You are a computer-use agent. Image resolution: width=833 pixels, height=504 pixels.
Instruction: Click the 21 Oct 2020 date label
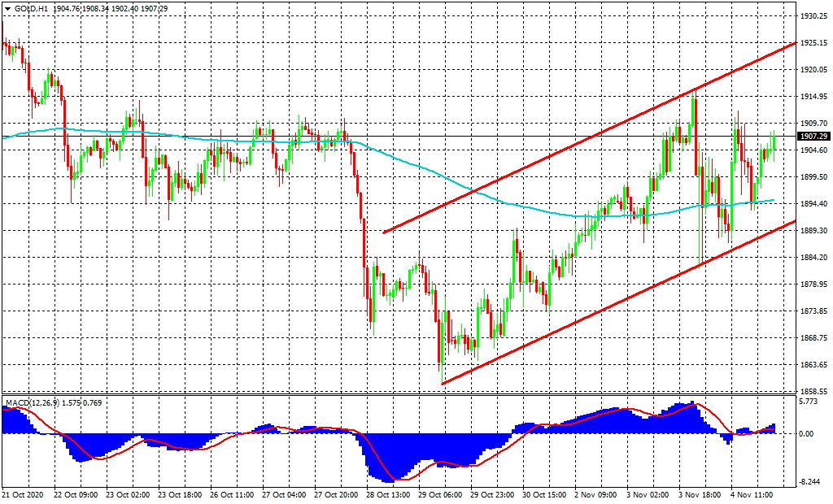[23, 494]
